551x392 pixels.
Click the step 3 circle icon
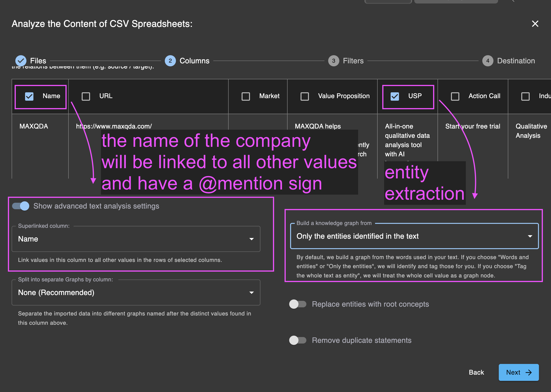334,61
